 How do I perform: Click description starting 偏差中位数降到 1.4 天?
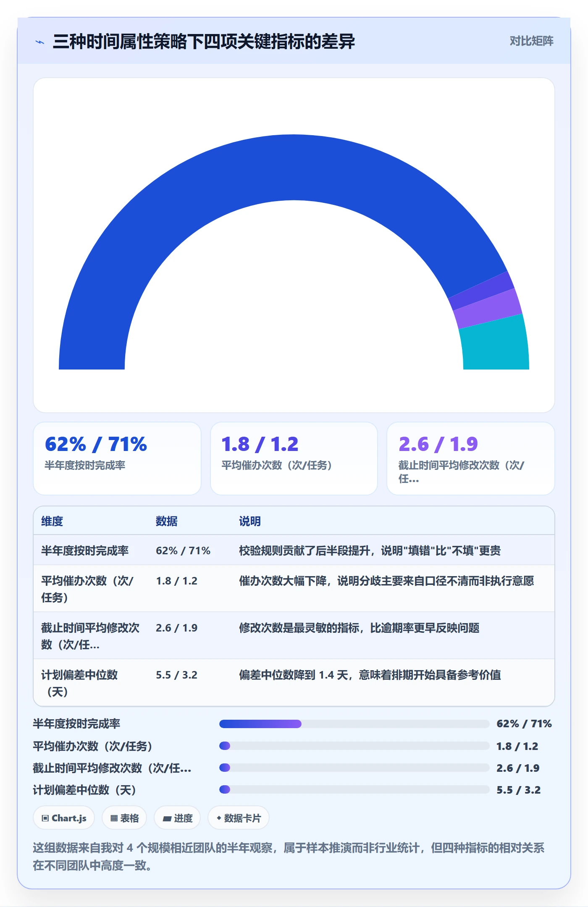click(x=370, y=675)
